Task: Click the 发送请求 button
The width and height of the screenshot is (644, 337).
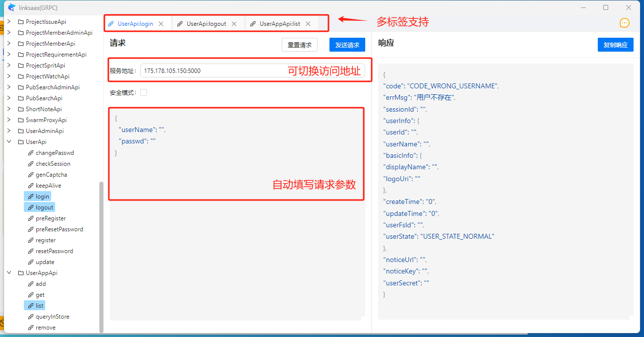Action: 347,45
